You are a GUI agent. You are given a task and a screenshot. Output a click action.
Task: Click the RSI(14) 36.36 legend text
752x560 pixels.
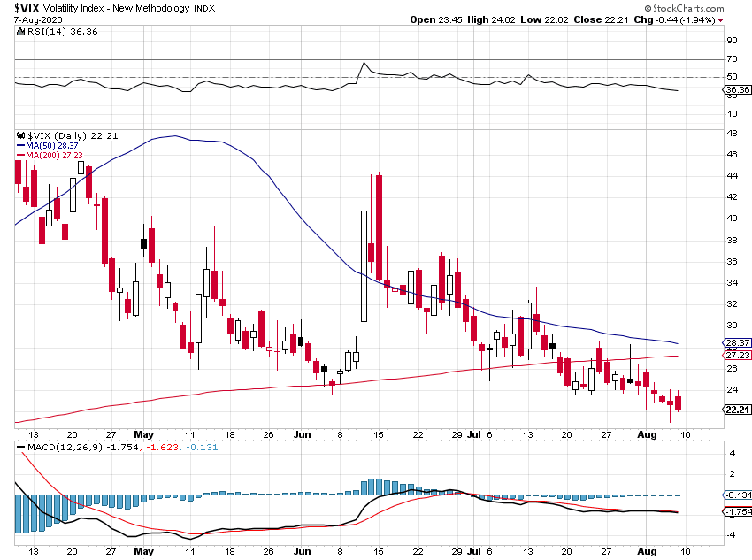click(56, 29)
